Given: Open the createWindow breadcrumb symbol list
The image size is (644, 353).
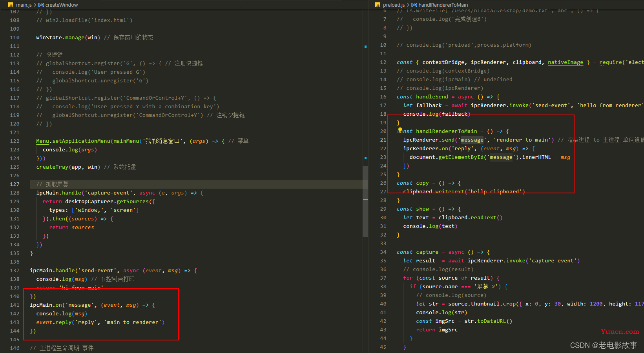Looking at the screenshot, I should tap(62, 5).
